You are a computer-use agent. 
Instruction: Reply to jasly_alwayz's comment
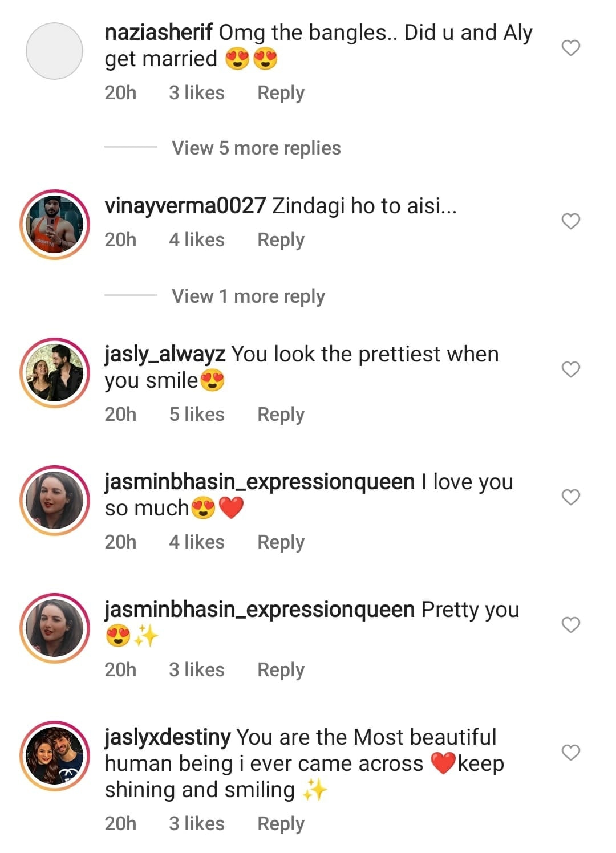pyautogui.click(x=281, y=414)
